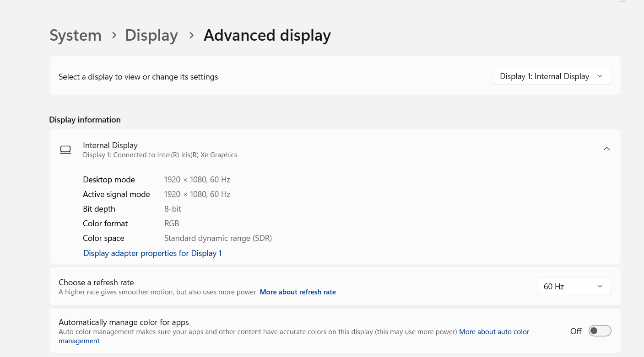Open the refresh rate dropdown showing 60 Hz
The image size is (644, 357).
pos(574,286)
